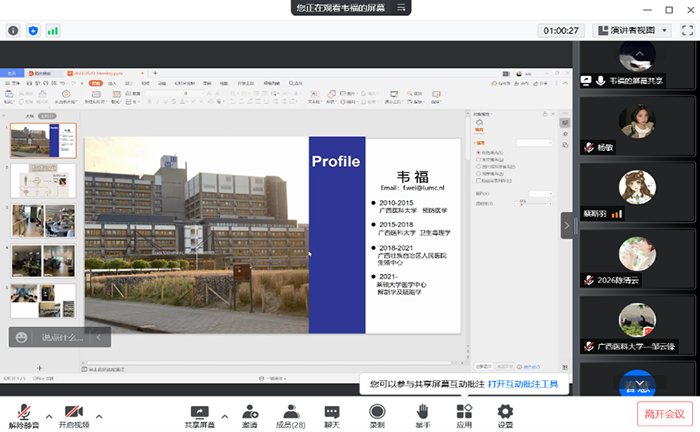
Task: Start recording with the Record icon
Action: click(x=377, y=411)
